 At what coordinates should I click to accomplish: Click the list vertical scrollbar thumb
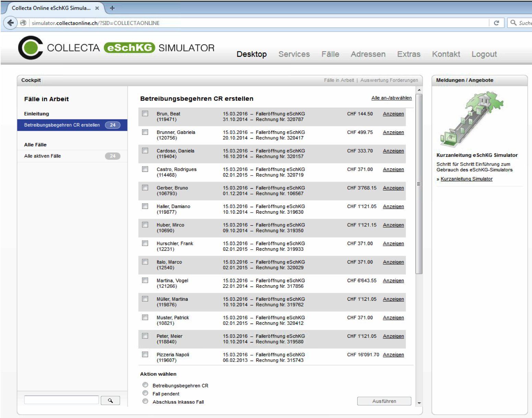point(419,184)
